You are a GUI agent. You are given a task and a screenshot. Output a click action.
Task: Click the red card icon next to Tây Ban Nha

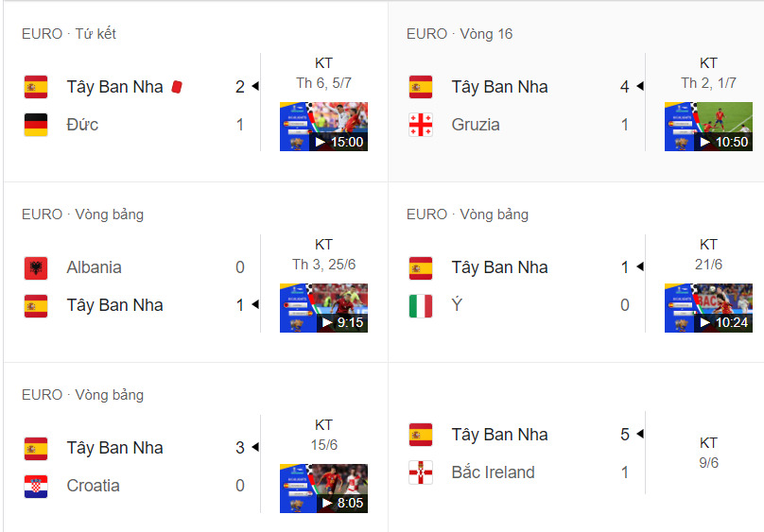[177, 87]
